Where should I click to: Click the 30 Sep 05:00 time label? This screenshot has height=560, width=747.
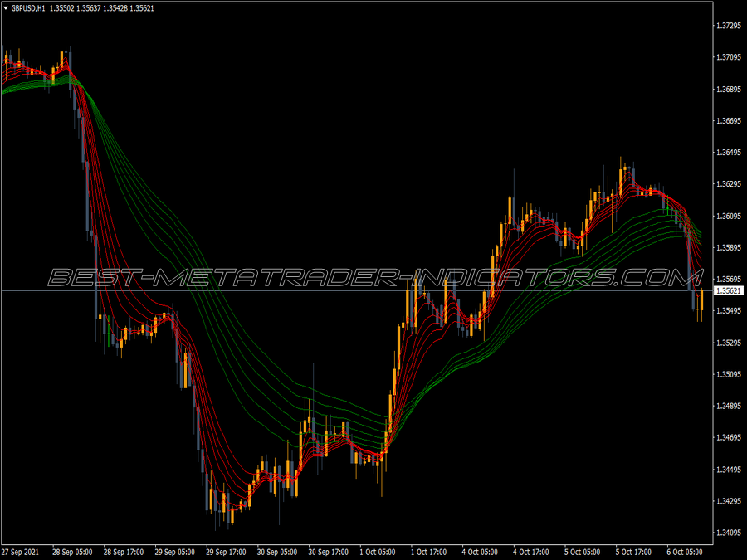pyautogui.click(x=277, y=552)
